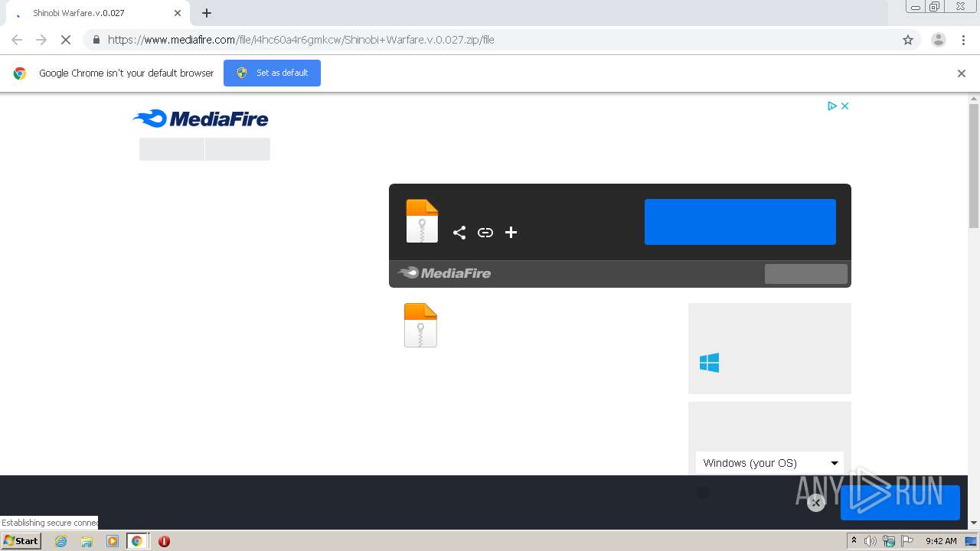Click the blue button in bottom banner
The width and height of the screenshot is (980, 551).
pyautogui.click(x=900, y=503)
